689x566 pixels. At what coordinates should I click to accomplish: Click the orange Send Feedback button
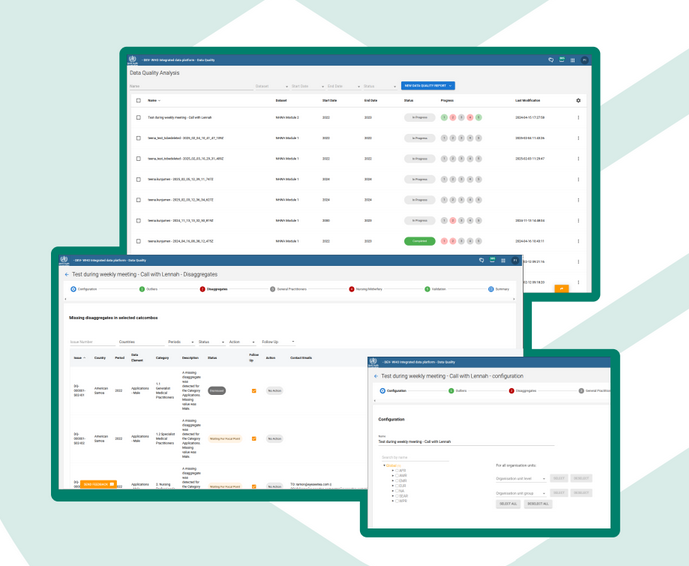pos(98,484)
